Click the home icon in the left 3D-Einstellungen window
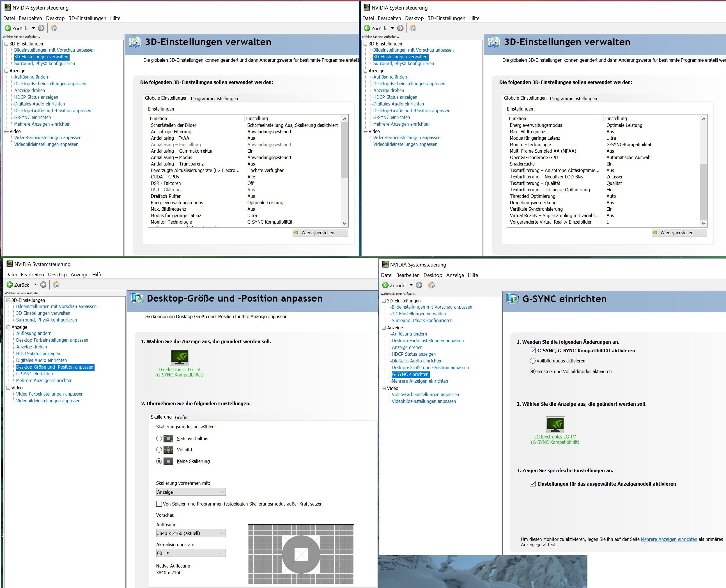Image resolution: width=726 pixels, height=588 pixels. 54,28
